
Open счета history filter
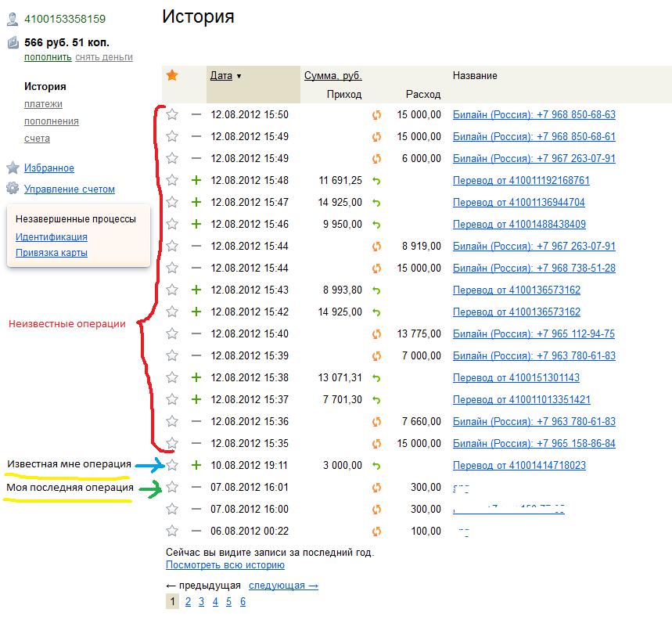tap(37, 138)
